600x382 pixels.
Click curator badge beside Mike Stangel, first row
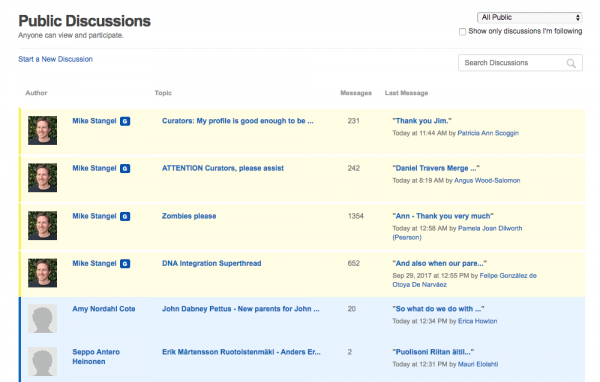[x=125, y=121]
